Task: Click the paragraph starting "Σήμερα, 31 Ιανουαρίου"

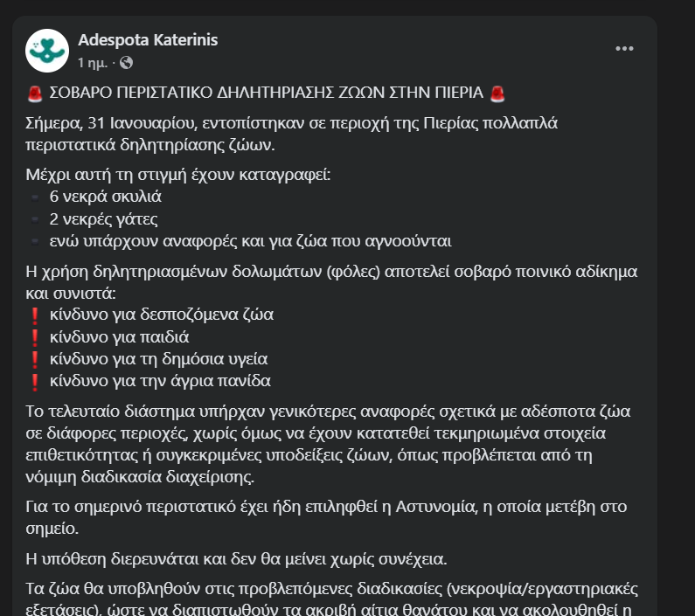Action: click(x=292, y=134)
